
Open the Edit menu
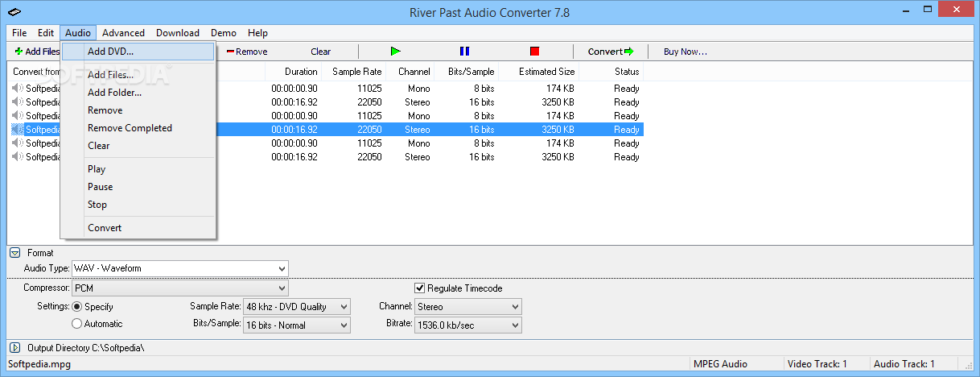click(x=46, y=33)
